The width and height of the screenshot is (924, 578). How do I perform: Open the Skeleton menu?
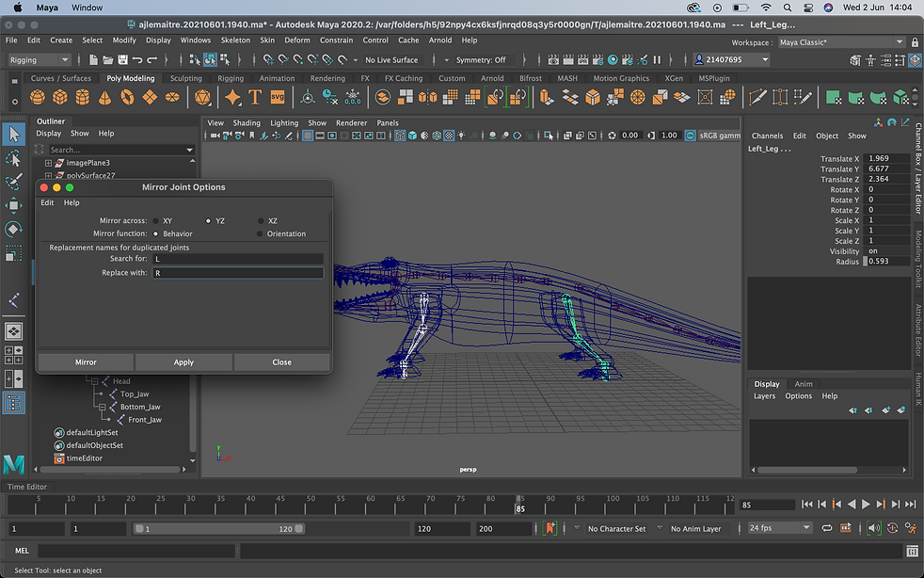235,40
